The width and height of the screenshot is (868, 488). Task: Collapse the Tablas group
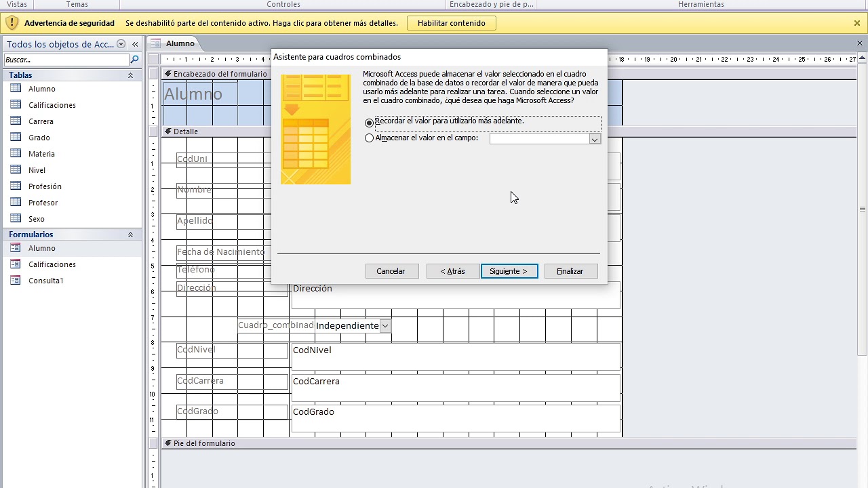tap(130, 75)
